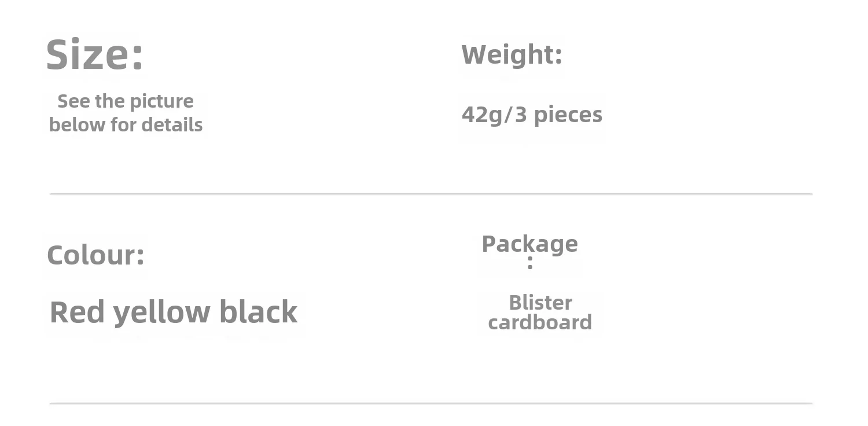Viewport: 868px width, 426px height.
Task: Select the word "Blister" under Package
Action: pyautogui.click(x=540, y=303)
